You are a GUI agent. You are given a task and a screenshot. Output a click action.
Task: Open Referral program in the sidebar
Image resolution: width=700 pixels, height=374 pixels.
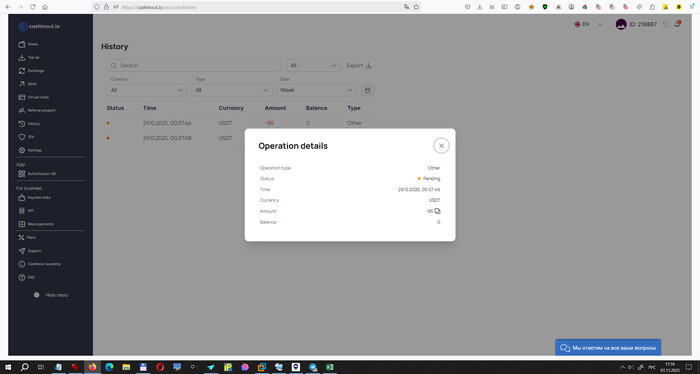coord(37,110)
